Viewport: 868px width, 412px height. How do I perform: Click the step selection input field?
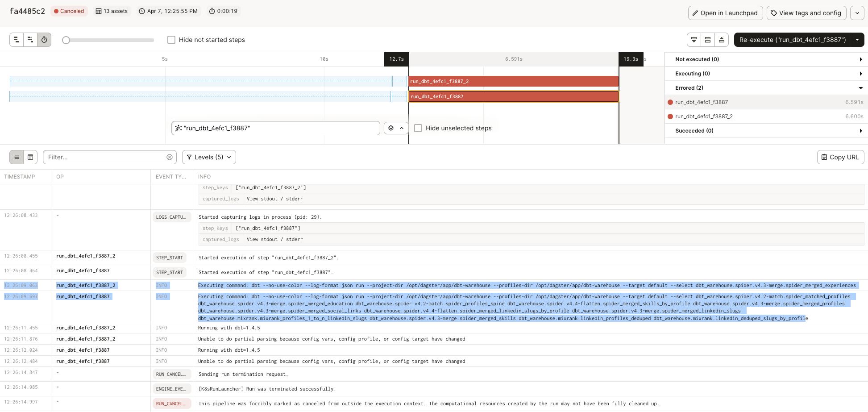tap(276, 128)
